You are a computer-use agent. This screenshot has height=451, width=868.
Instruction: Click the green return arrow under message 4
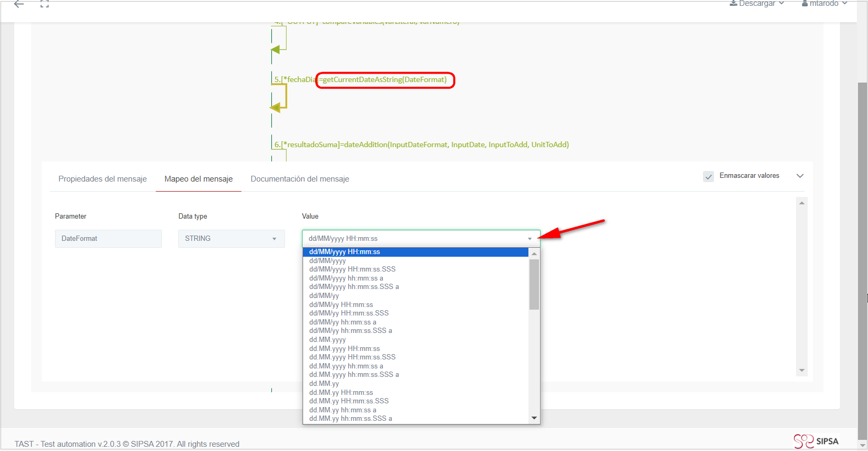pyautogui.click(x=276, y=50)
